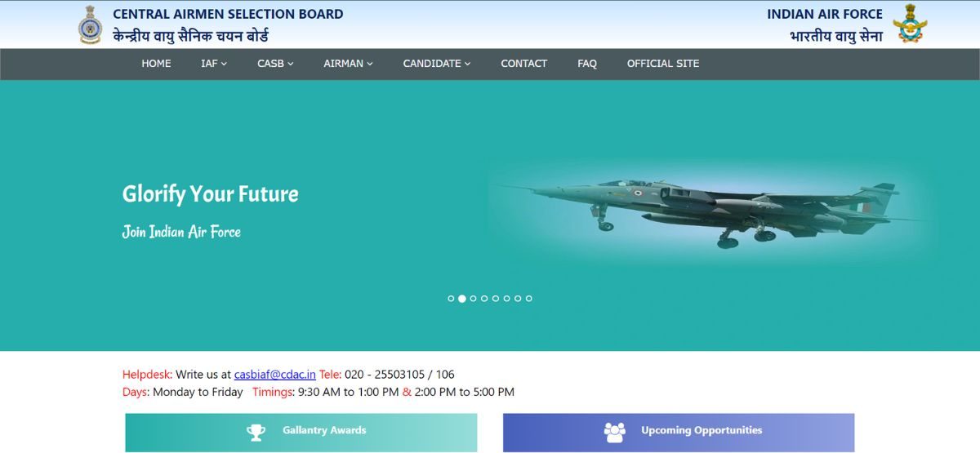The image size is (980, 453).
Task: Click the 'Glorify Your Future' heading
Action: (x=211, y=194)
